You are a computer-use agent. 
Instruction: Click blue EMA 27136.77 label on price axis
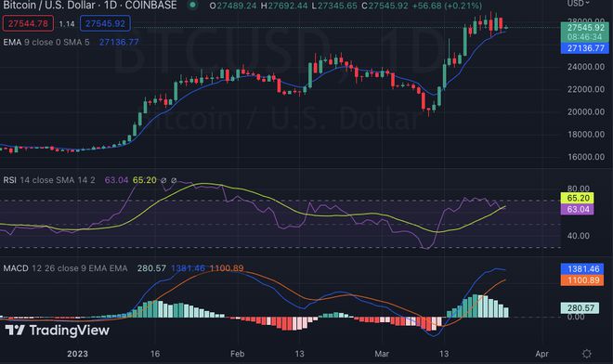584,48
